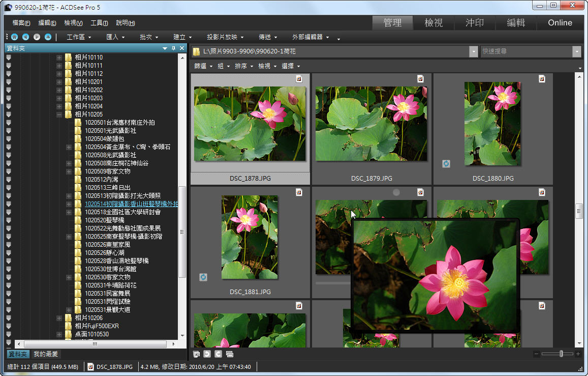Open the 投影片放映 toolbar button
The height and width of the screenshot is (376, 588).
225,37
